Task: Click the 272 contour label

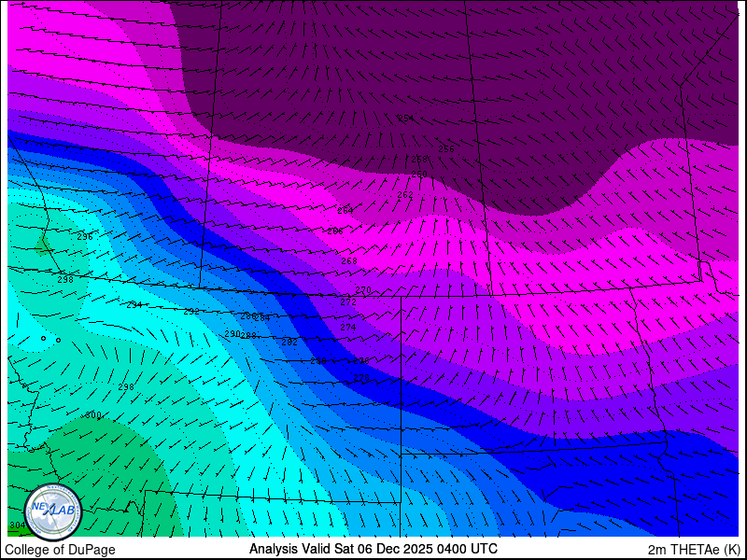Action: [348, 301]
